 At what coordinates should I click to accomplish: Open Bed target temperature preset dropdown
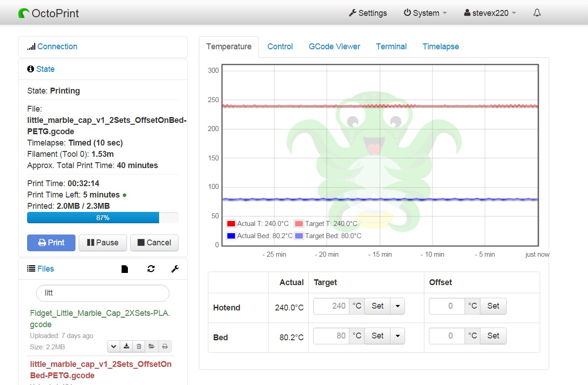[397, 336]
